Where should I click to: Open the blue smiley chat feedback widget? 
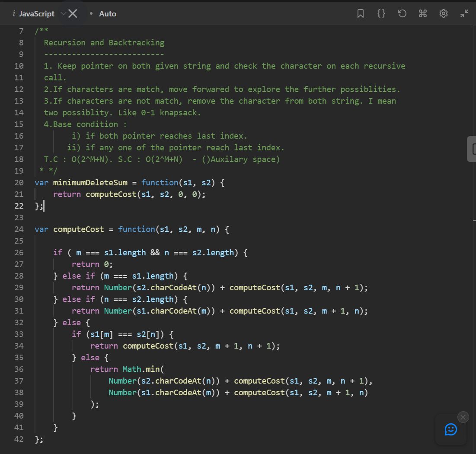coord(450,429)
